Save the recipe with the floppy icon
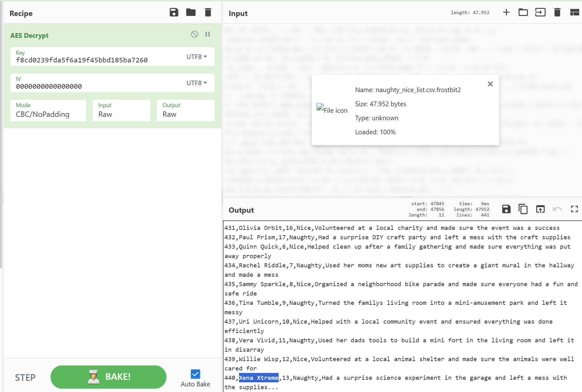Screen dimensions: 582x392 point(174,12)
